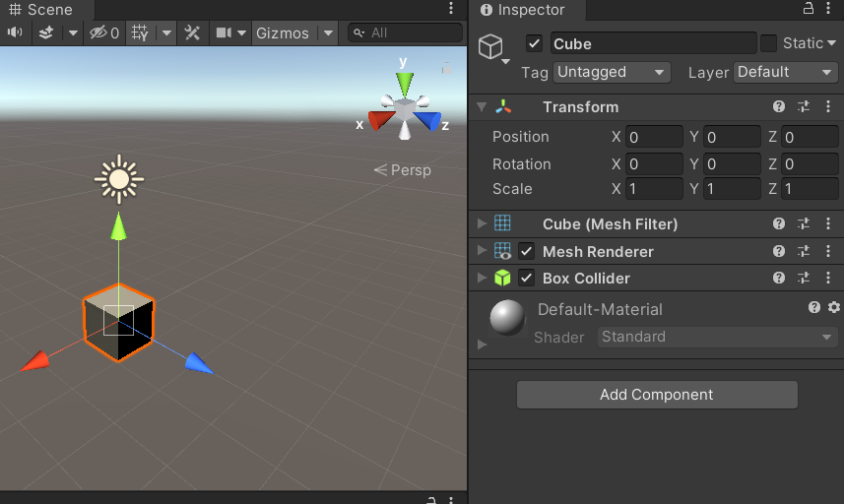Enable the Static checkbox
The image size is (844, 504).
tap(769, 43)
